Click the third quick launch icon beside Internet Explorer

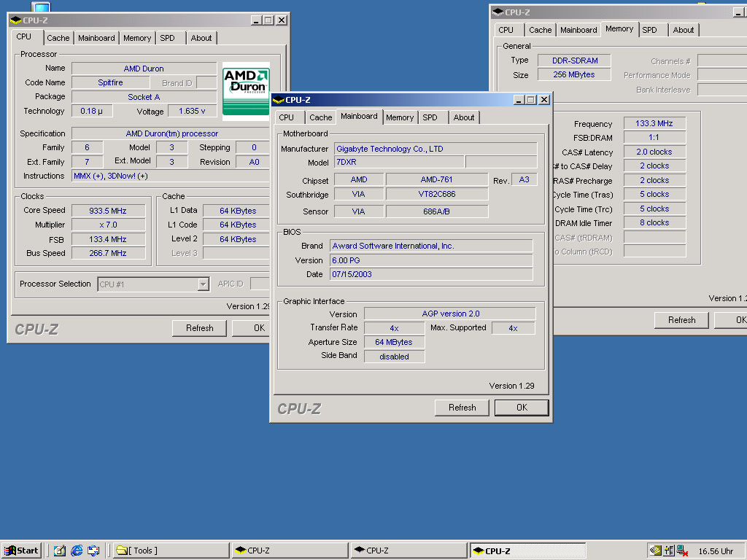[x=93, y=551]
